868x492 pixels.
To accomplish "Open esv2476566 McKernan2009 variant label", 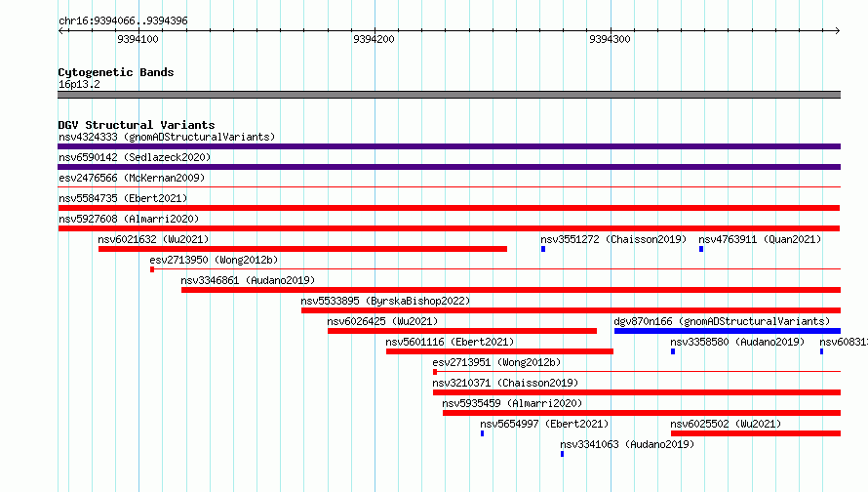I will (132, 178).
